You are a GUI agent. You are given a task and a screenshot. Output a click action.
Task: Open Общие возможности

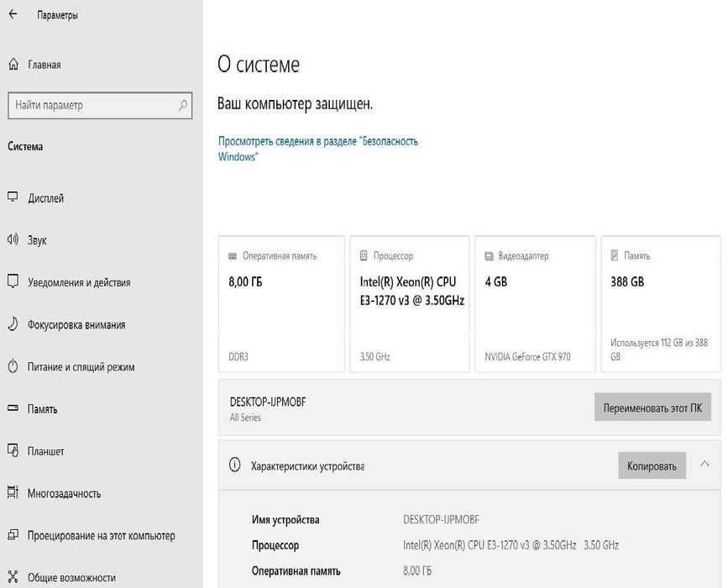(x=71, y=578)
